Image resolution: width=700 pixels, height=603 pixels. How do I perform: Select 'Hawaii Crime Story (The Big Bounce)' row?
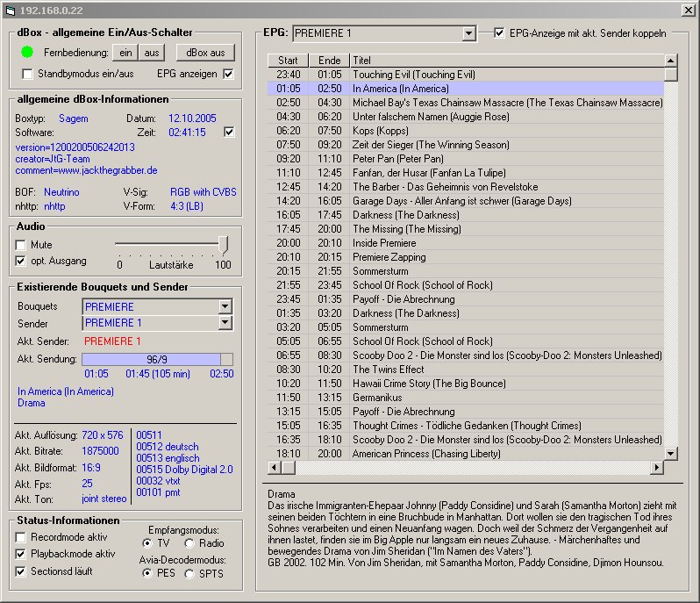point(465,384)
